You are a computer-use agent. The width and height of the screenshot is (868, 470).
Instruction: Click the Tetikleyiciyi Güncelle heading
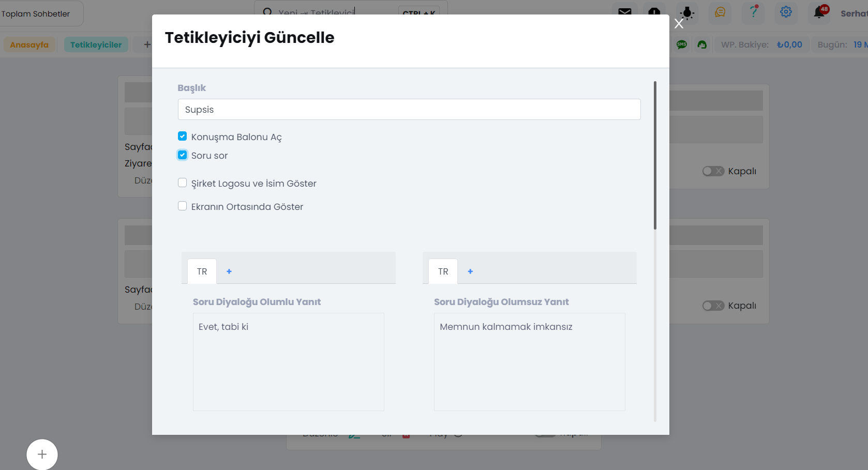(249, 38)
